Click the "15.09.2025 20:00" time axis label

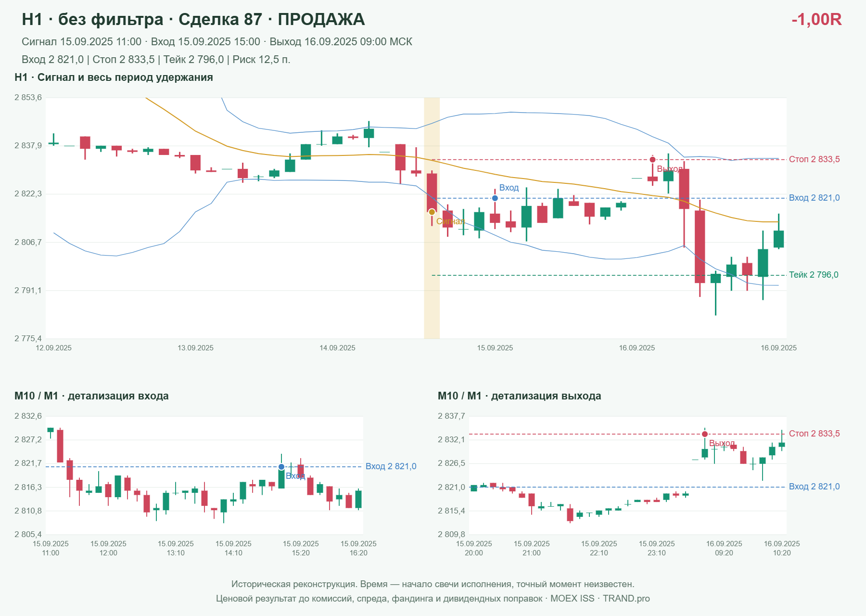[474, 548]
